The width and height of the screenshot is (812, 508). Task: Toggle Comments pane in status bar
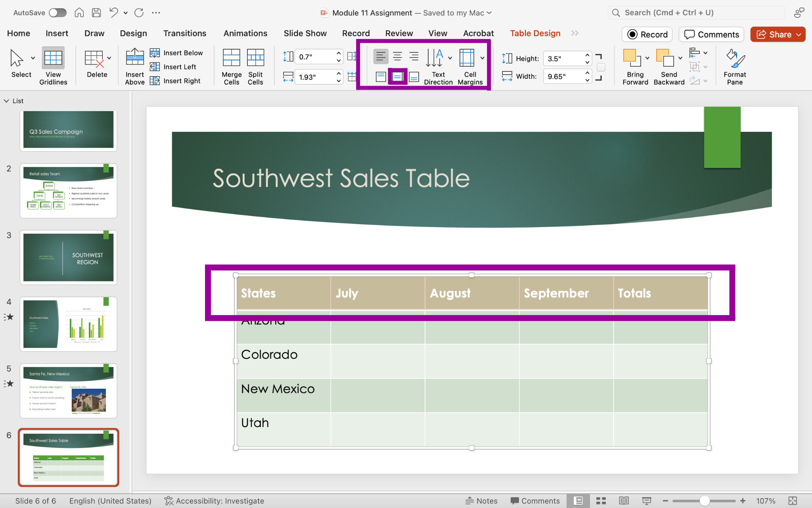[x=535, y=501]
